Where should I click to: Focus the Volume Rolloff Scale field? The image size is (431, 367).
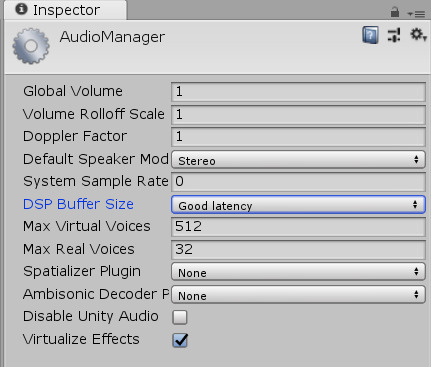[x=298, y=114]
